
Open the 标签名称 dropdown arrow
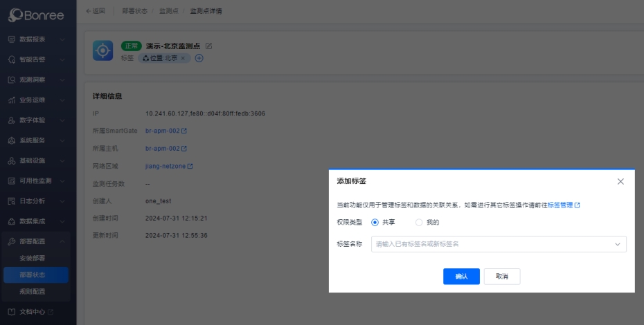pos(617,244)
